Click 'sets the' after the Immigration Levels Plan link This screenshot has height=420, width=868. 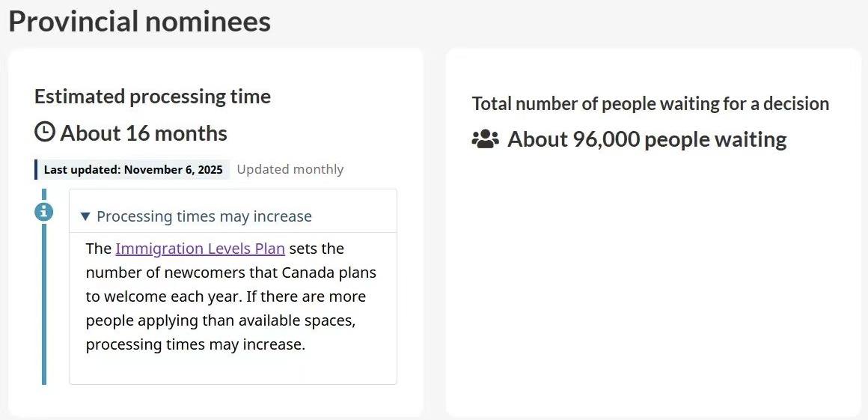tap(317, 249)
